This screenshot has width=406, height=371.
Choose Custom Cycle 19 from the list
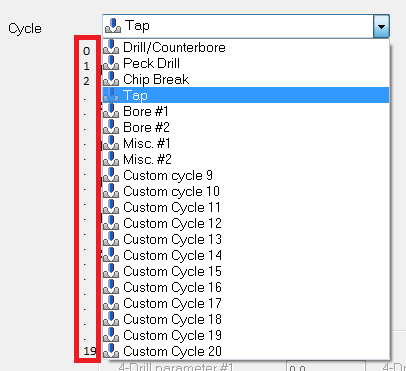[246, 335]
